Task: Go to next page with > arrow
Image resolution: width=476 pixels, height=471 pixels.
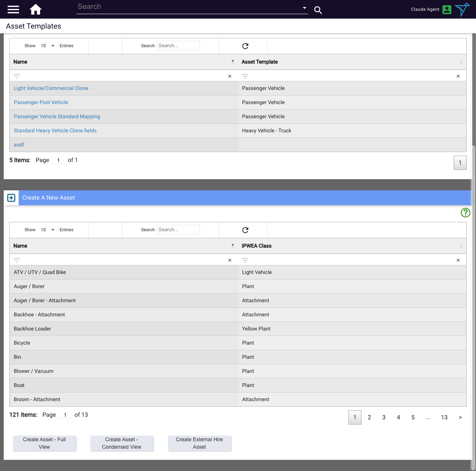Action: coord(460,417)
